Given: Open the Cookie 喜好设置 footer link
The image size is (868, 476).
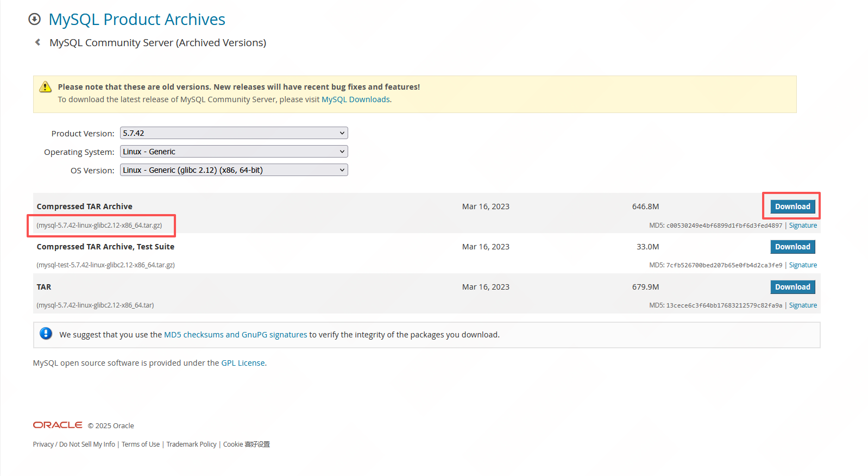Looking at the screenshot, I should [247, 444].
